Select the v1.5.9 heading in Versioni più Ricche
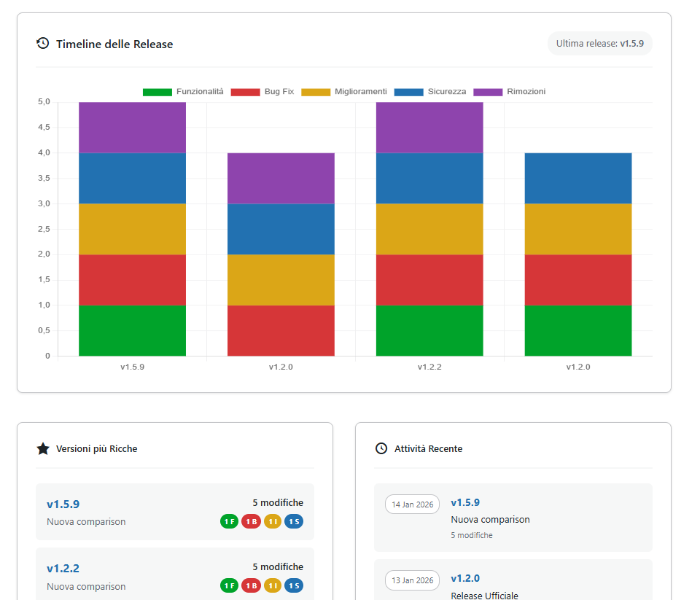The image size is (700, 600). (x=61, y=502)
